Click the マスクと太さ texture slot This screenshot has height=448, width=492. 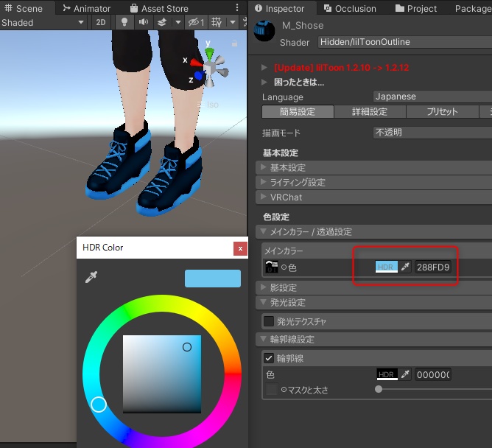point(272,390)
